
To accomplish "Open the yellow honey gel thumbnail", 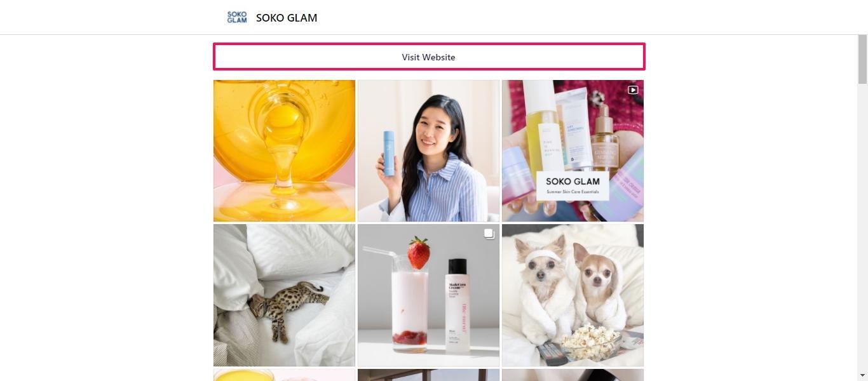I will click(x=284, y=150).
